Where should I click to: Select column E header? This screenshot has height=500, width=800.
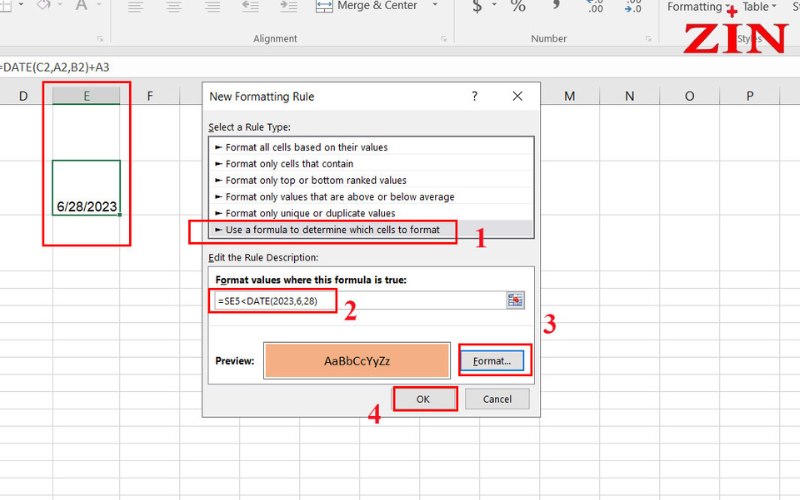click(x=86, y=96)
